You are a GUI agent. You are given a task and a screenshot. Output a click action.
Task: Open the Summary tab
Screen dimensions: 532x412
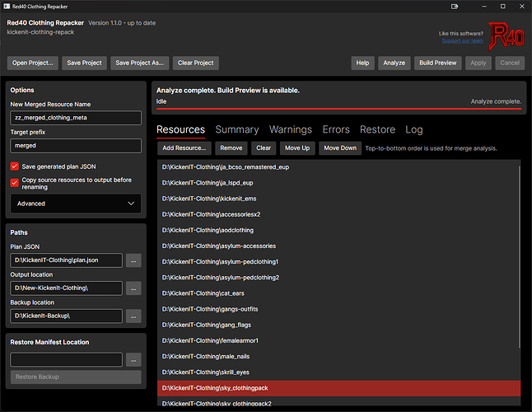point(237,129)
